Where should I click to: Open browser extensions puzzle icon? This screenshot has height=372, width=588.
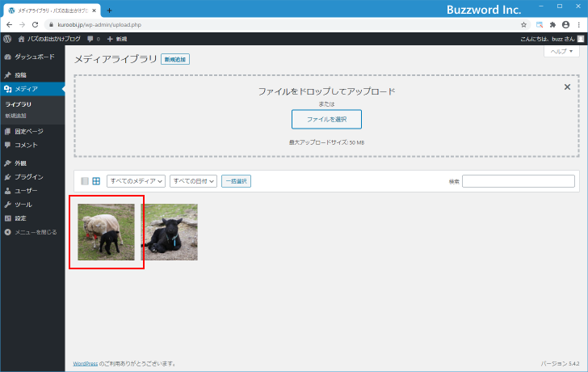[552, 24]
